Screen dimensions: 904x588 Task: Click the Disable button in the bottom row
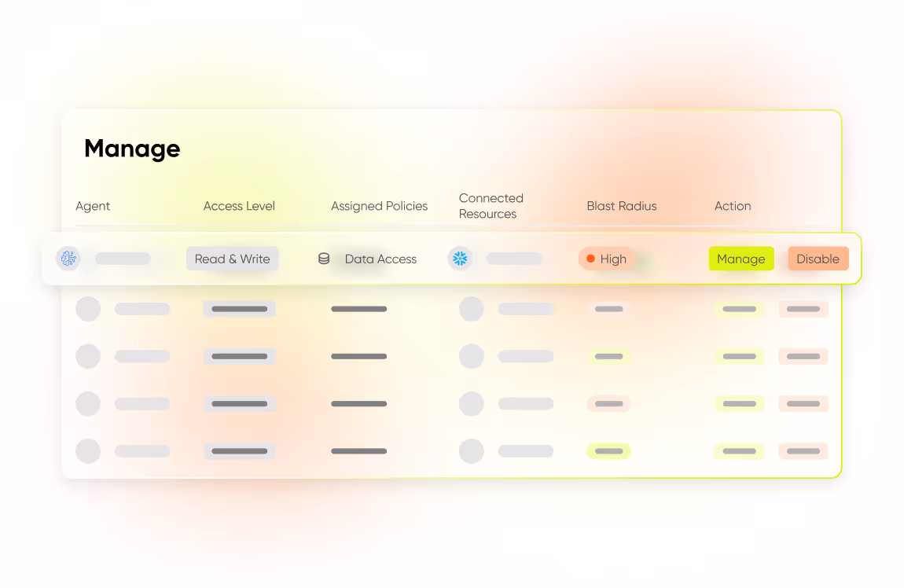click(x=803, y=450)
